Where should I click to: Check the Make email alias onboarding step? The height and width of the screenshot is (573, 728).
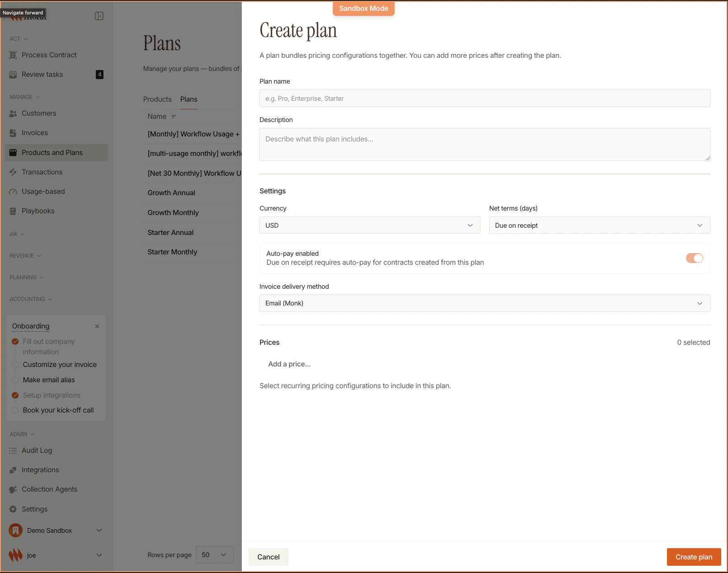point(15,380)
